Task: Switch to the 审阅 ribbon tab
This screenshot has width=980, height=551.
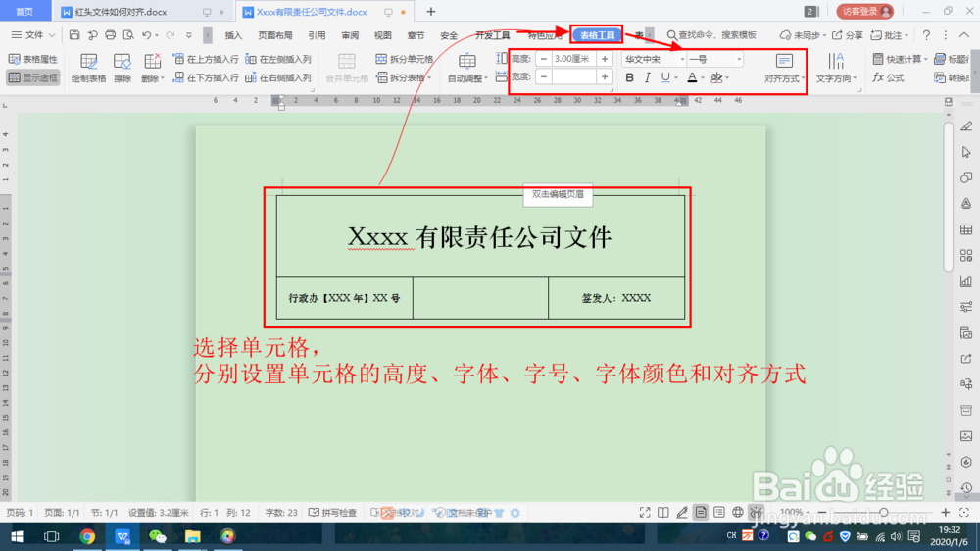Action: 350,35
